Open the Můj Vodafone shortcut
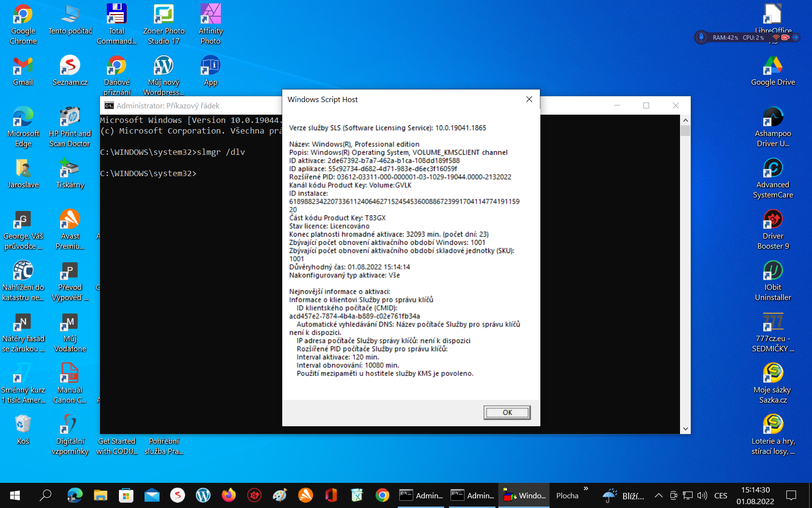The width and height of the screenshot is (812, 508). 70,332
